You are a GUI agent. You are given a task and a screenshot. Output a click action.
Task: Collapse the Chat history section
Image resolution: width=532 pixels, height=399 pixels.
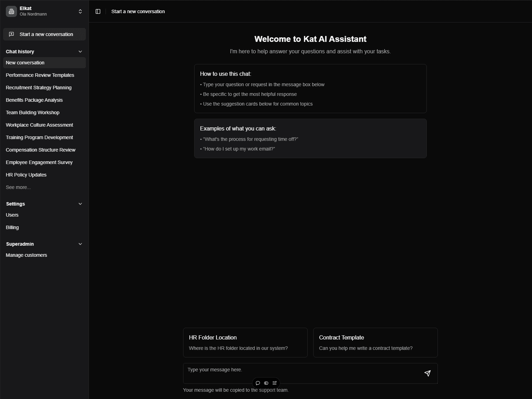point(80,52)
